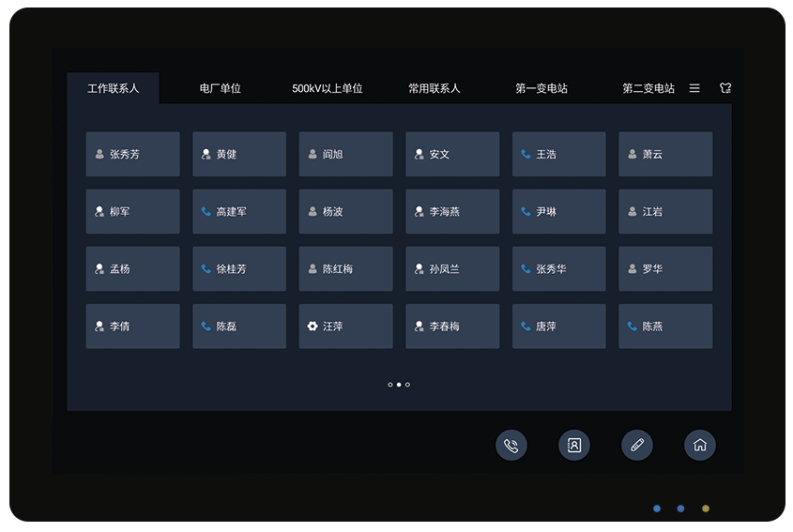This screenshot has height=532, width=793.
Task: Click the person icon beside 李海燕
Action: coord(419,211)
